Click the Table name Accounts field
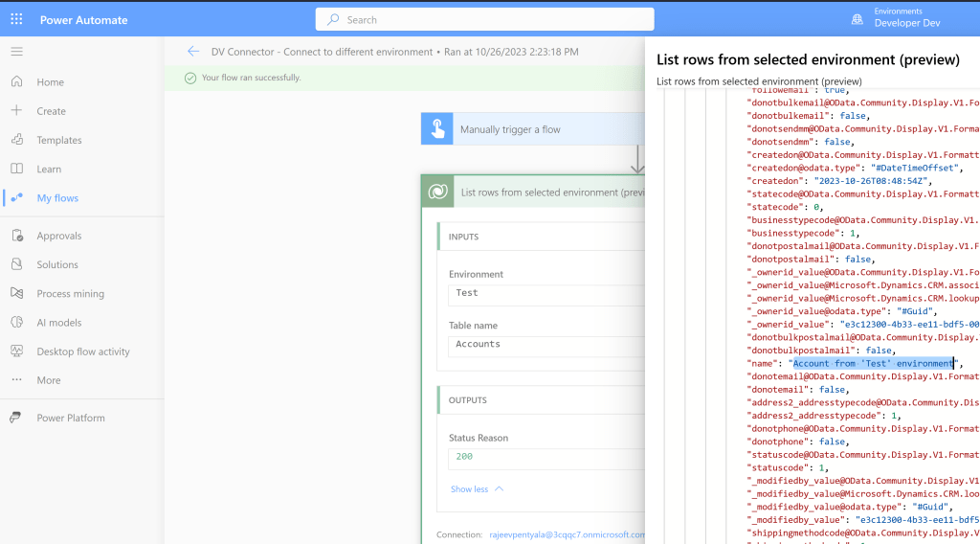 [546, 345]
